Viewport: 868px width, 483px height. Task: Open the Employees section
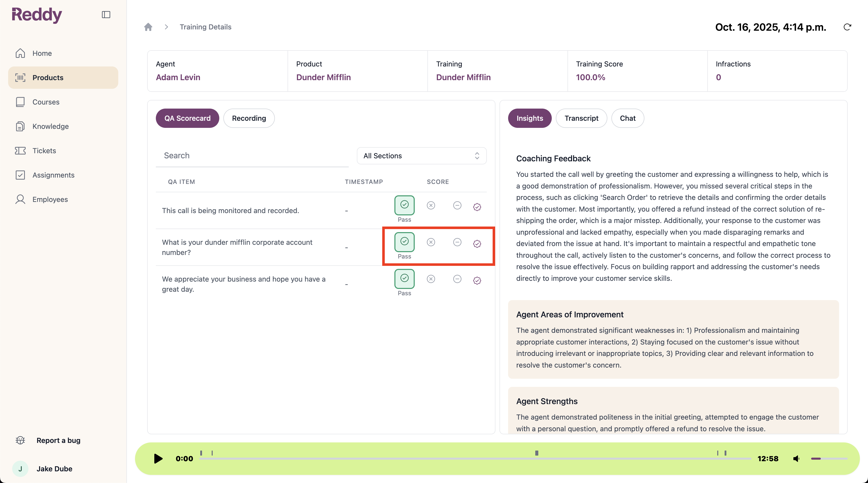(x=50, y=199)
